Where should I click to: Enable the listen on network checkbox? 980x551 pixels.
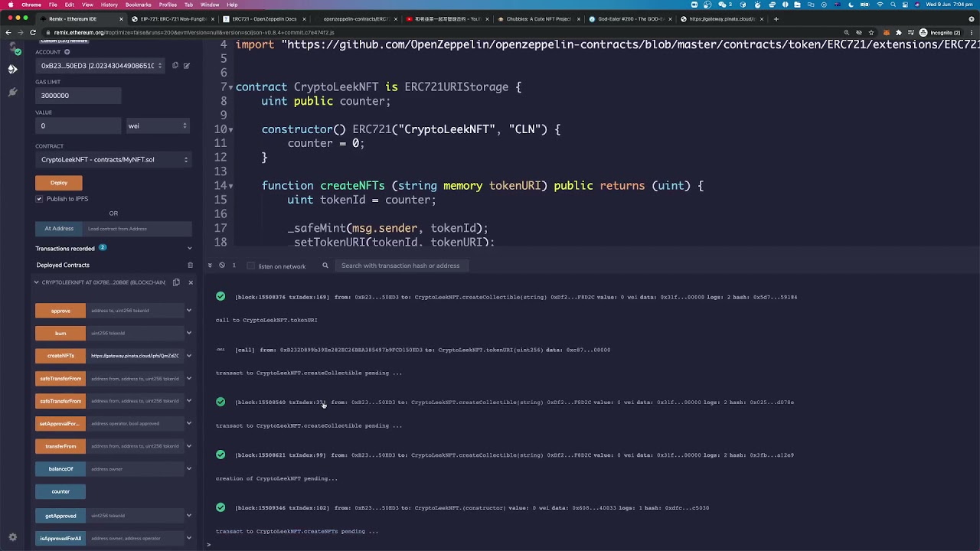250,266
